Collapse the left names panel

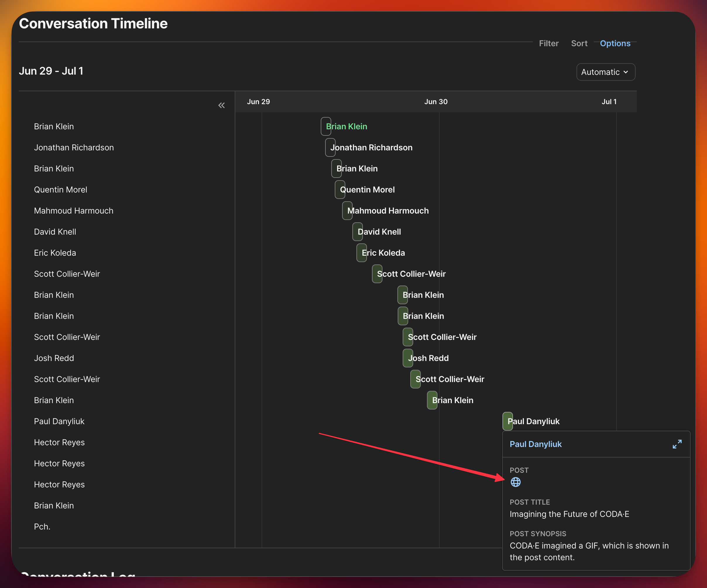click(x=221, y=105)
